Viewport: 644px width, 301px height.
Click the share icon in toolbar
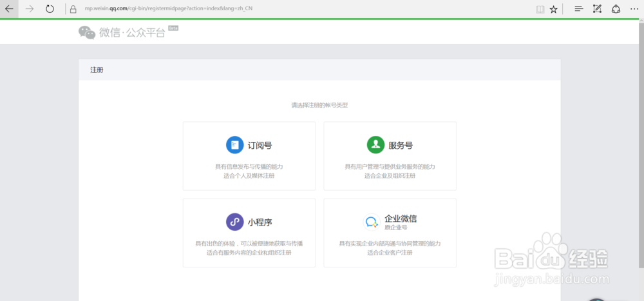616,9
